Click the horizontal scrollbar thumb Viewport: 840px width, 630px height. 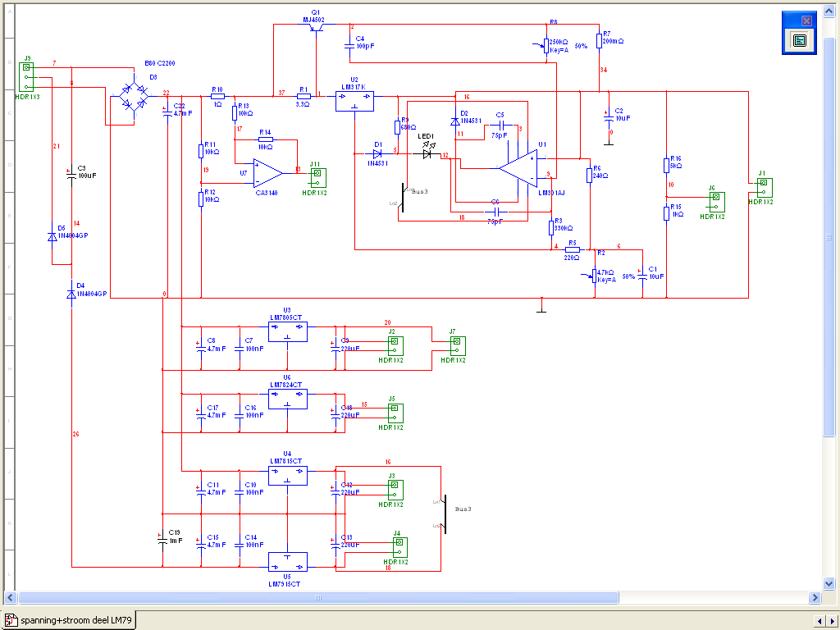click(316, 598)
